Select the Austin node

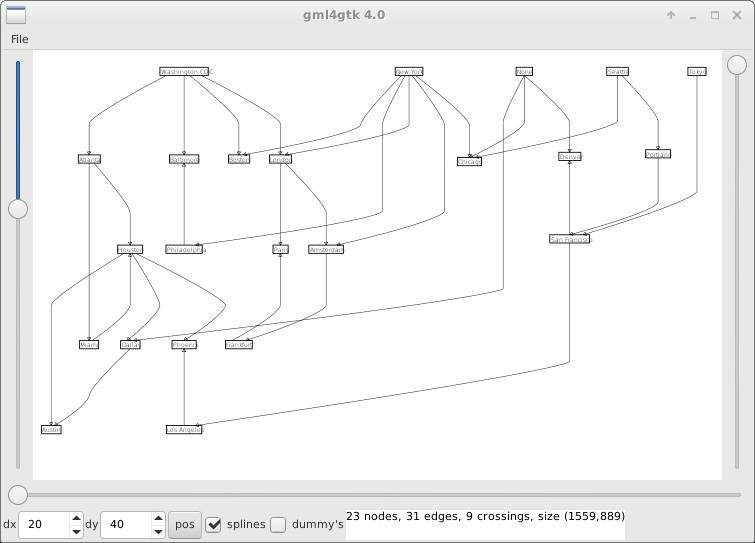51,429
